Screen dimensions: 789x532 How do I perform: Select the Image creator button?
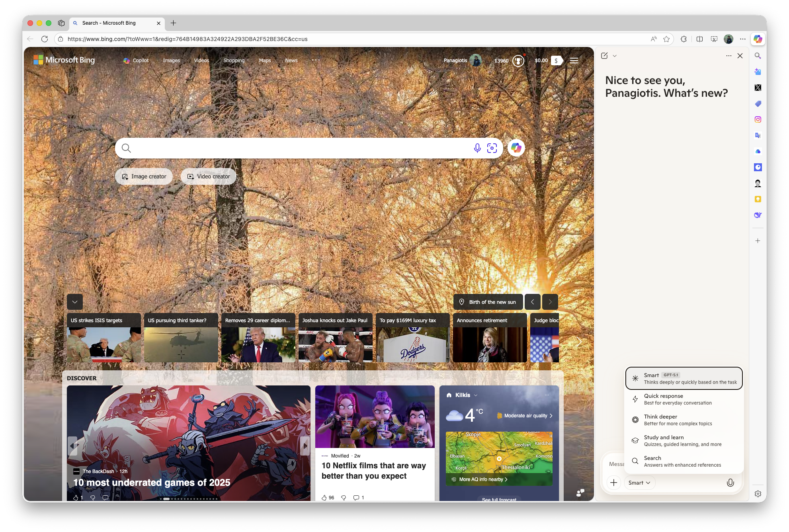[x=144, y=176]
